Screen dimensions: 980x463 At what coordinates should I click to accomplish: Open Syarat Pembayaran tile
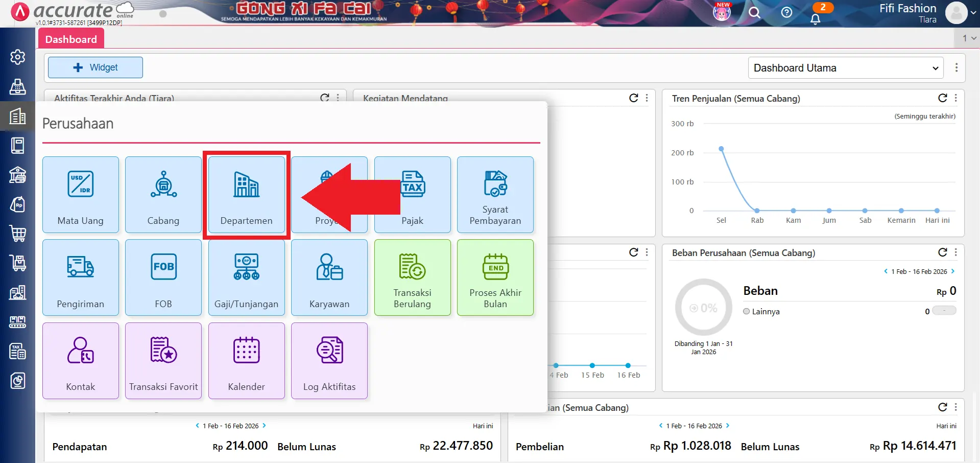[495, 195]
